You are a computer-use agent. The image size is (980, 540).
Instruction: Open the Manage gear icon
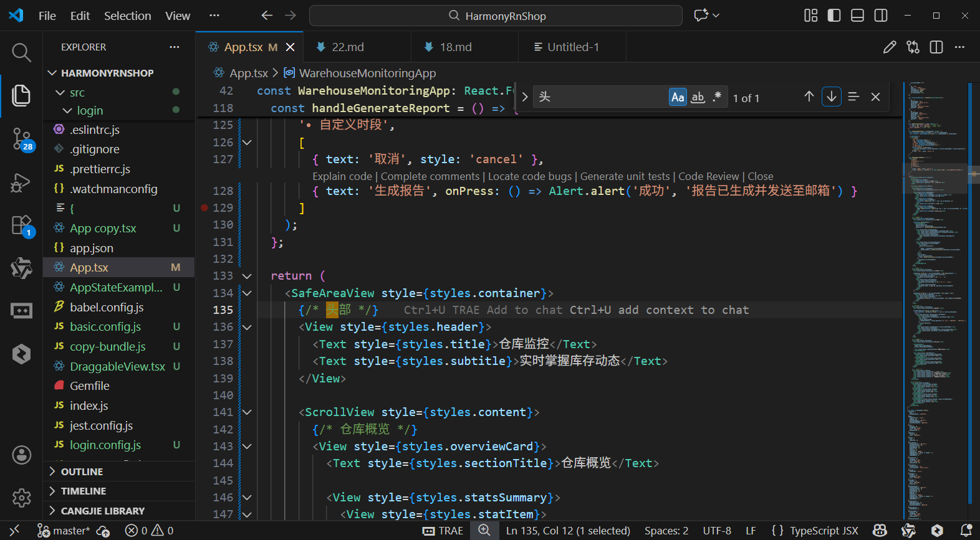coord(21,498)
